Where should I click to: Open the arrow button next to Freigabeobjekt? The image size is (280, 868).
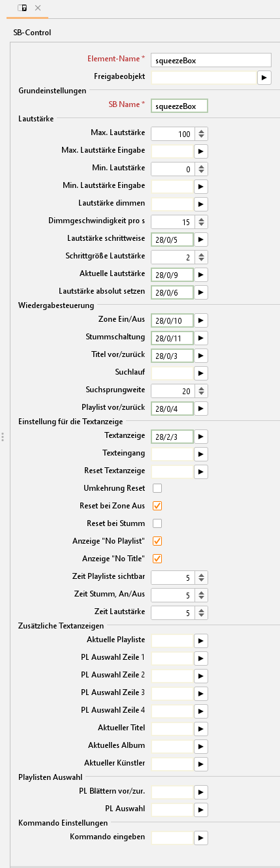(264, 78)
